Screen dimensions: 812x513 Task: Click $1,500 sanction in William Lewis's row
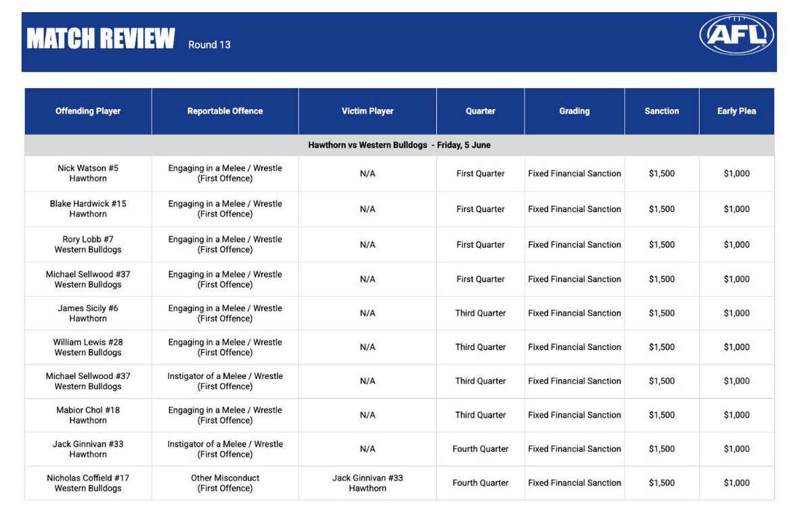tap(662, 347)
